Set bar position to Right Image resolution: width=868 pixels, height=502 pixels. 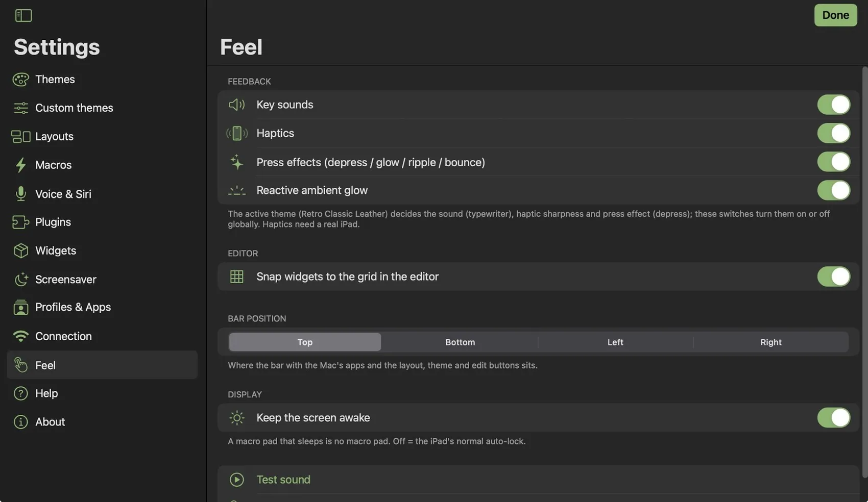point(771,342)
